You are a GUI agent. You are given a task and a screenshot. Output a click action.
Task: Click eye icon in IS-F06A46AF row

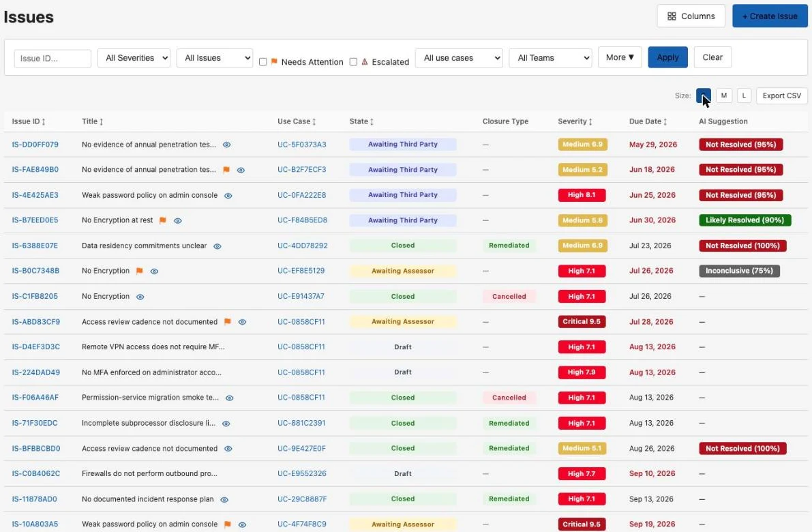coord(229,398)
